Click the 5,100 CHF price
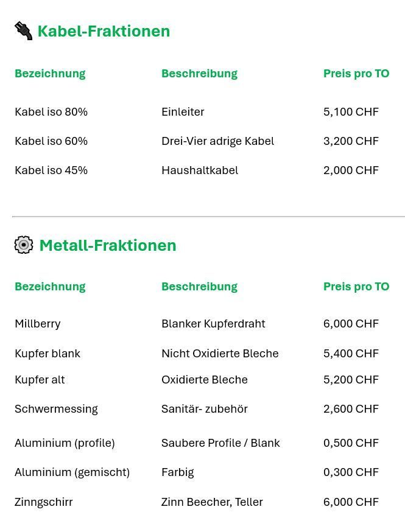The width and height of the screenshot is (405, 532). (351, 112)
